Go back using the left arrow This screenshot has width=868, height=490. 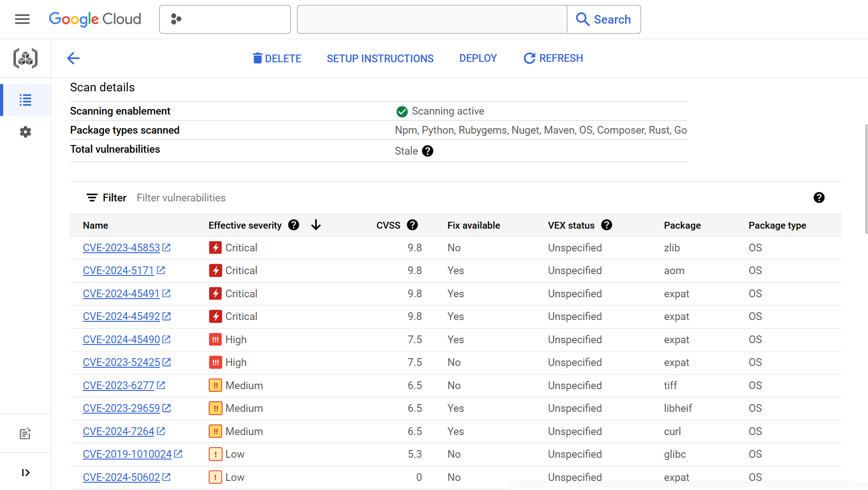pyautogui.click(x=73, y=58)
